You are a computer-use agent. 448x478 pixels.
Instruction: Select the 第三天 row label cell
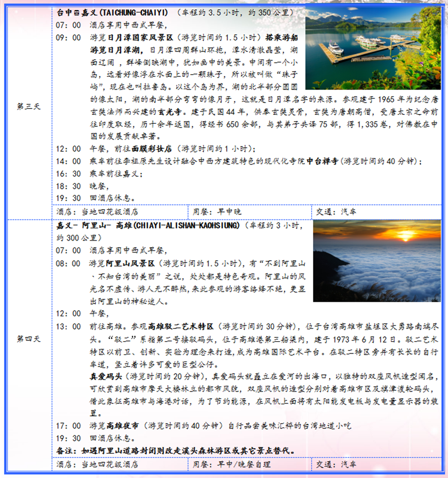point(29,106)
